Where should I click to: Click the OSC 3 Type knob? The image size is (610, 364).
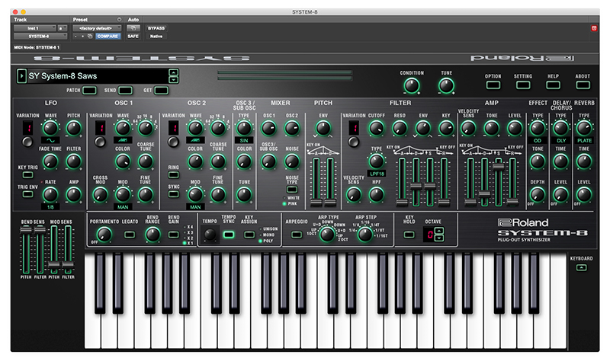point(244,128)
